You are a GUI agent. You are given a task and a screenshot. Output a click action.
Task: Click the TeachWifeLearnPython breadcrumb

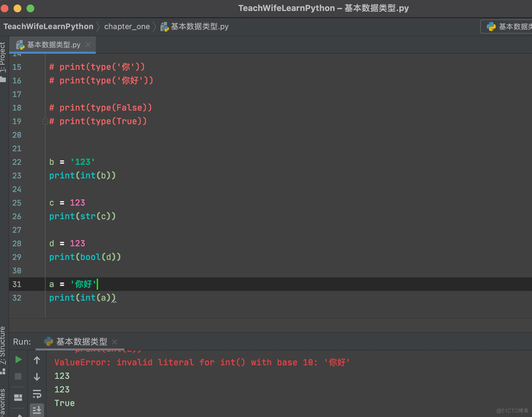(x=49, y=27)
